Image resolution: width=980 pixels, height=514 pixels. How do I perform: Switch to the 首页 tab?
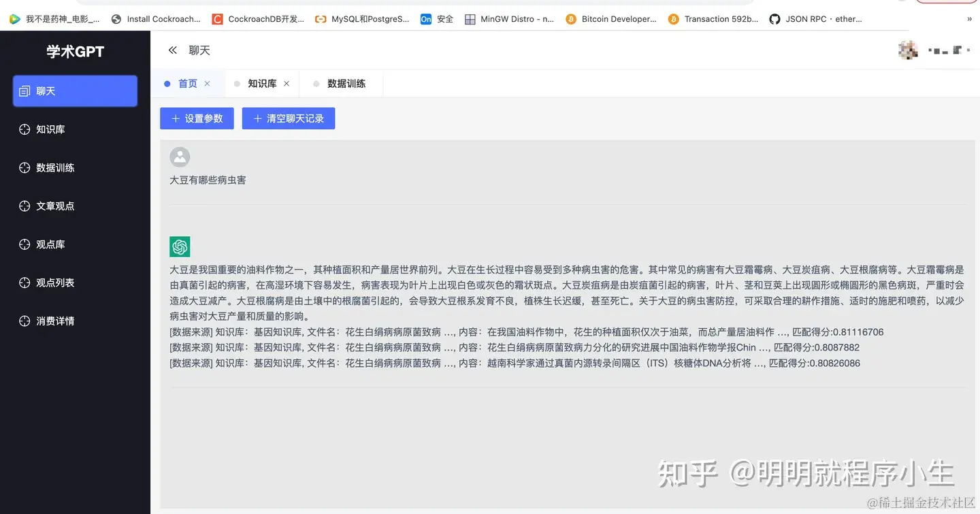pyautogui.click(x=188, y=84)
